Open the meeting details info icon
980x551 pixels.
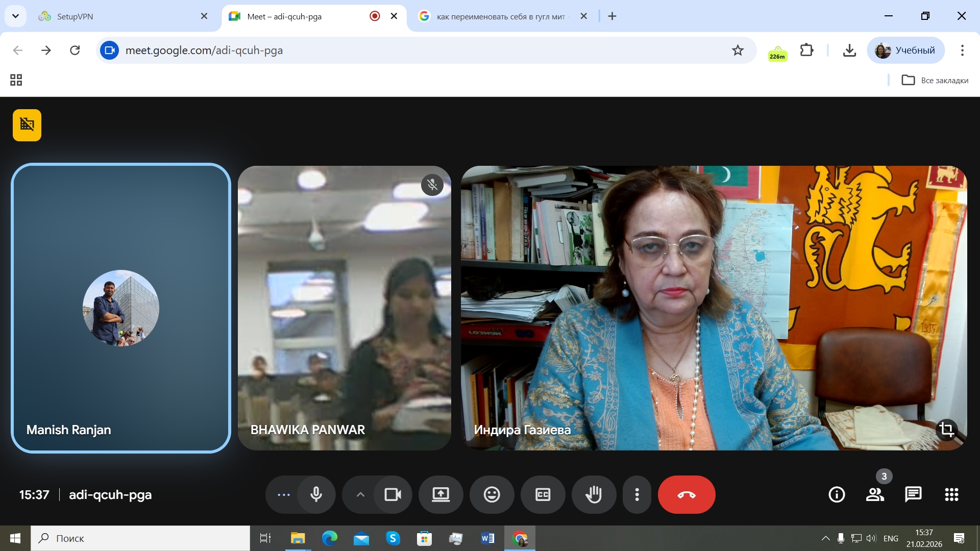pos(837,494)
